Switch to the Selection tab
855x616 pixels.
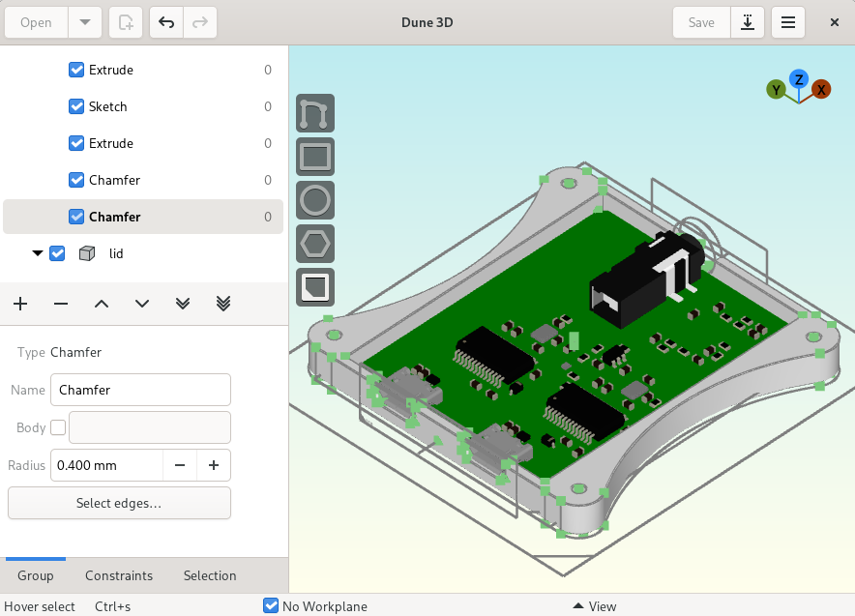click(x=210, y=575)
